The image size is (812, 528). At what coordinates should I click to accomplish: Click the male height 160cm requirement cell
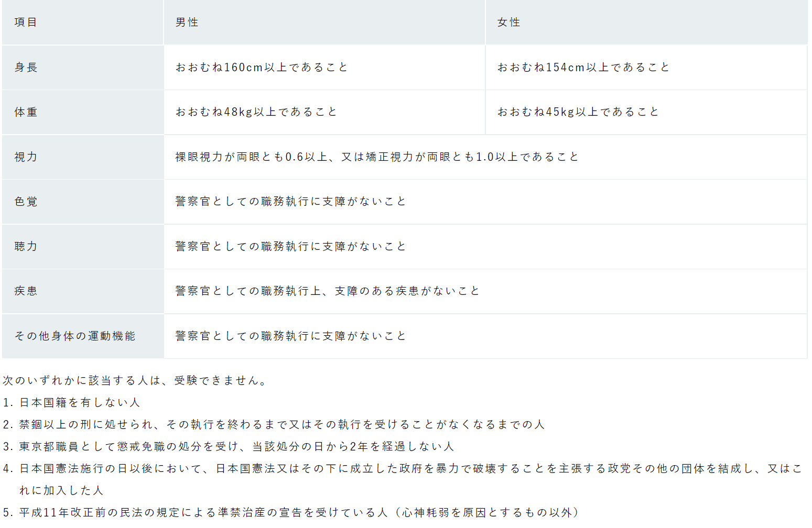coord(262,68)
